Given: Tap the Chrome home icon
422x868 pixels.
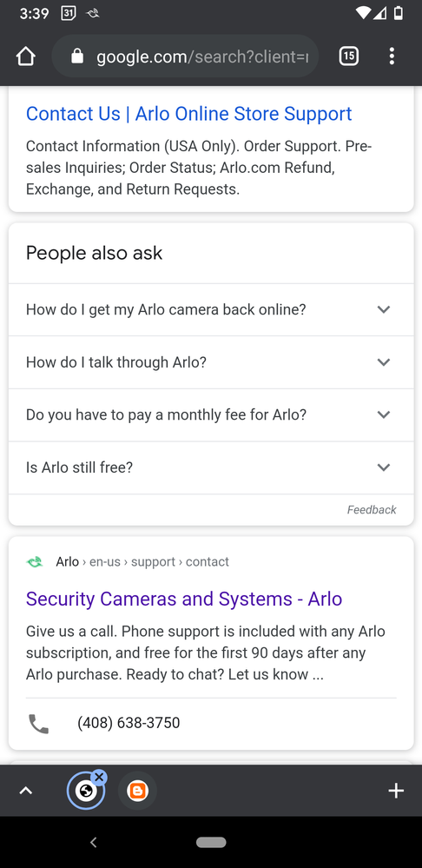Looking at the screenshot, I should [x=26, y=56].
